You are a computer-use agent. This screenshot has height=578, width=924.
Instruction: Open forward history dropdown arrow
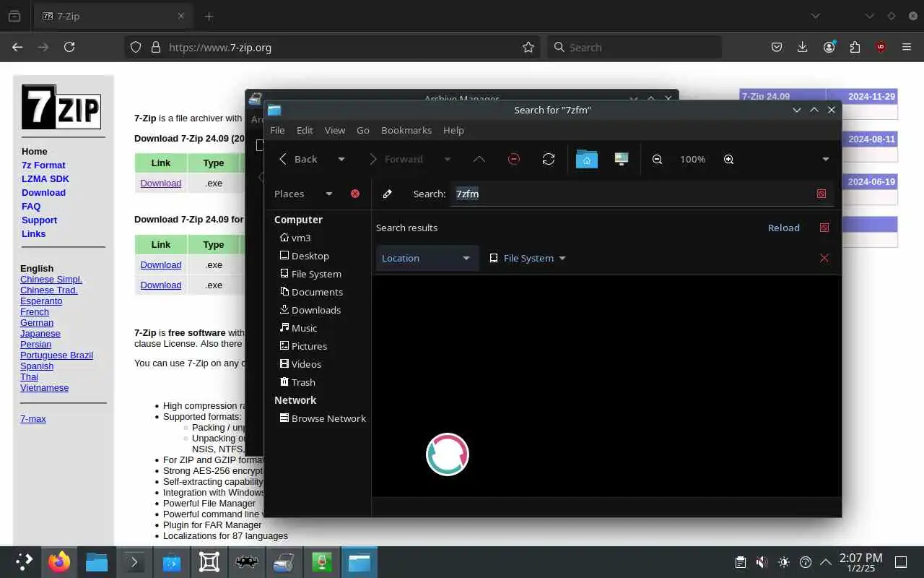tap(447, 159)
